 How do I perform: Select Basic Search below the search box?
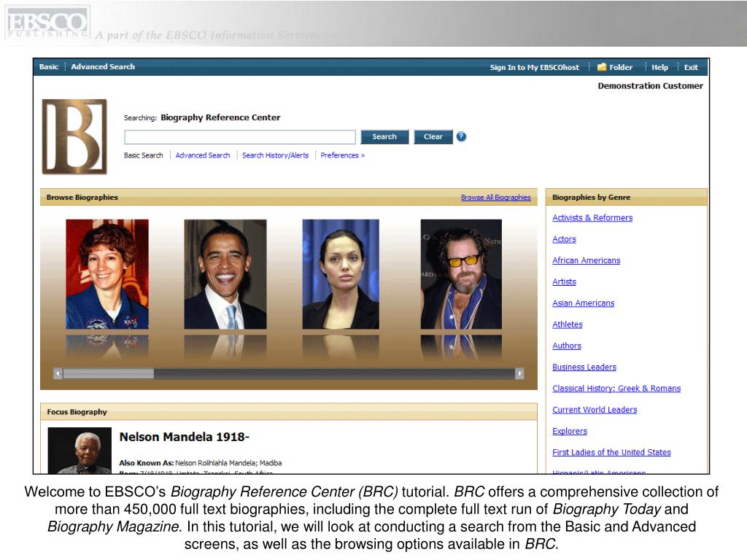click(x=144, y=155)
